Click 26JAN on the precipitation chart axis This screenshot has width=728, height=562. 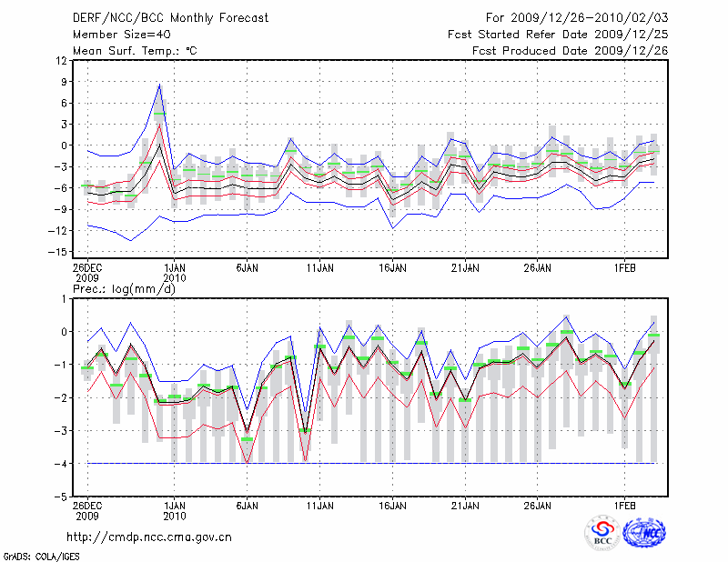point(538,504)
